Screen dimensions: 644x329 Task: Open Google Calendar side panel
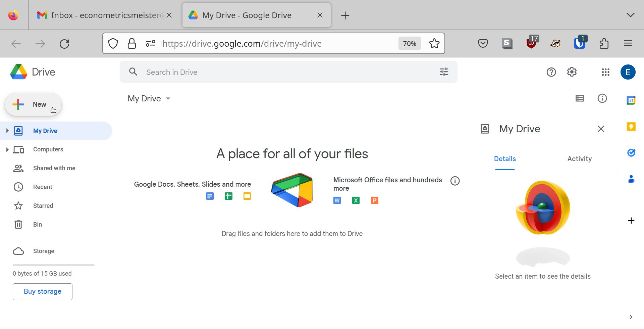coord(631,100)
